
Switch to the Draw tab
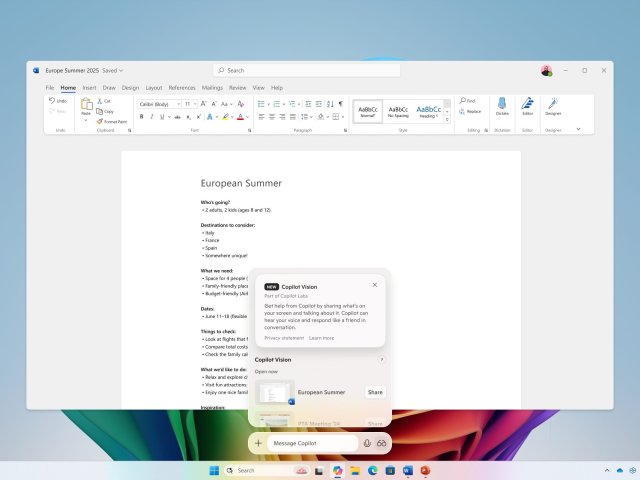point(109,88)
